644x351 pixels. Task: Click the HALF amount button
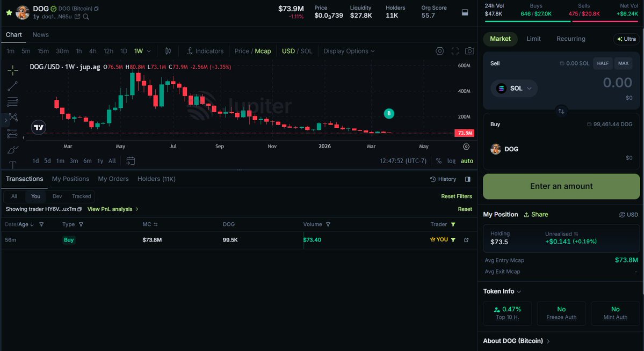603,63
